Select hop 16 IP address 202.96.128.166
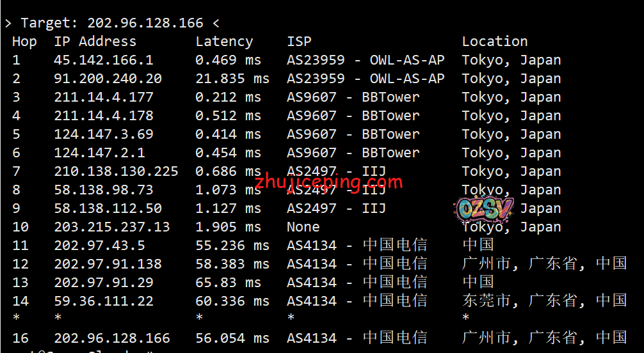Viewport: 644px width, 353px height. pyautogui.click(x=111, y=338)
